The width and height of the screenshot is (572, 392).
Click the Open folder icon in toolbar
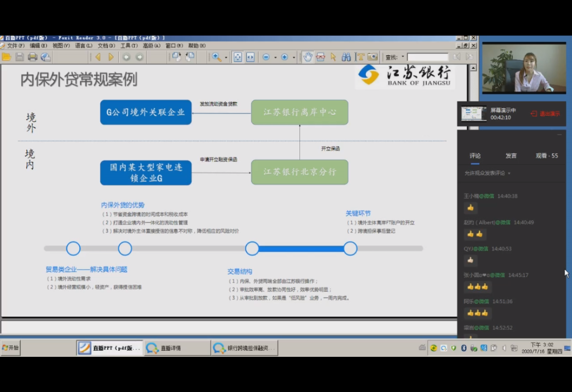tap(7, 57)
